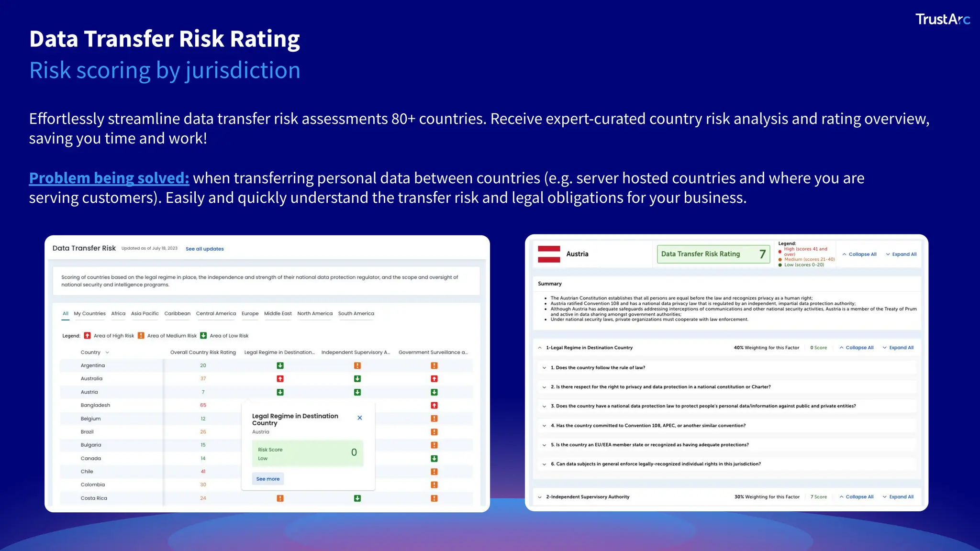
Task: Click Australia's red Legal Regime high-risk icon
Action: coord(280,379)
